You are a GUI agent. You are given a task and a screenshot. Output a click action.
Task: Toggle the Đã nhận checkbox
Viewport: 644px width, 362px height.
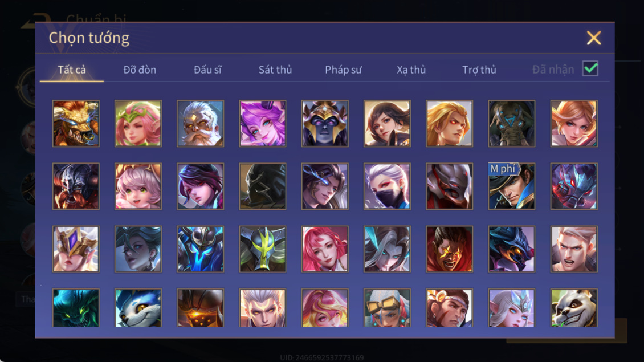coord(590,68)
